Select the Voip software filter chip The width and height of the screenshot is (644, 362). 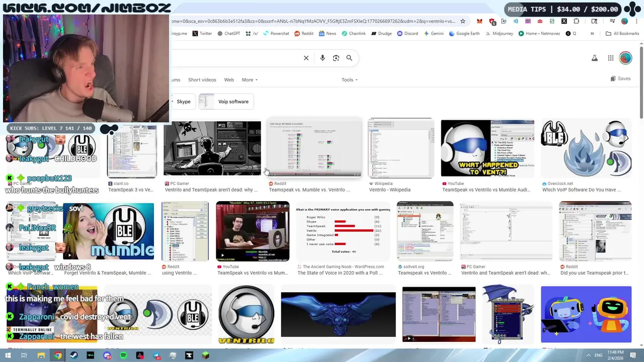click(226, 102)
